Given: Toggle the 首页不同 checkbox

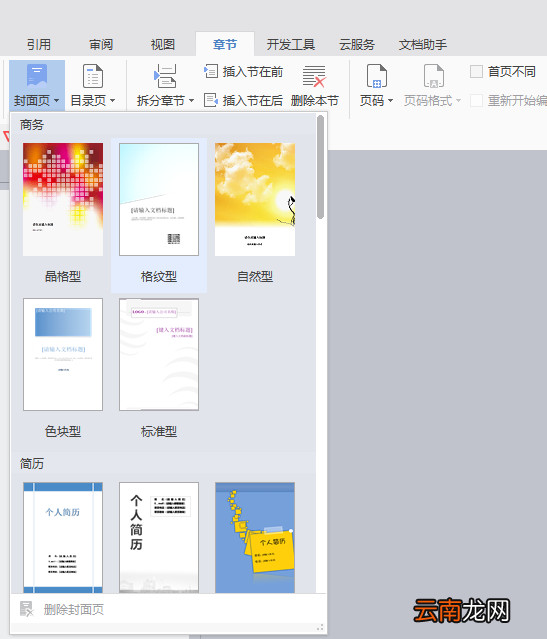Looking at the screenshot, I should pyautogui.click(x=476, y=72).
